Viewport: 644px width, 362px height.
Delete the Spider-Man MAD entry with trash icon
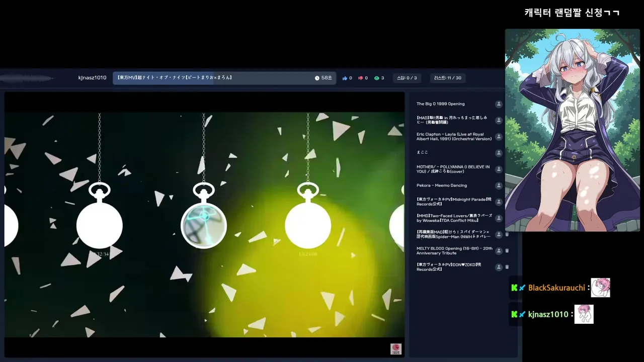(x=507, y=234)
